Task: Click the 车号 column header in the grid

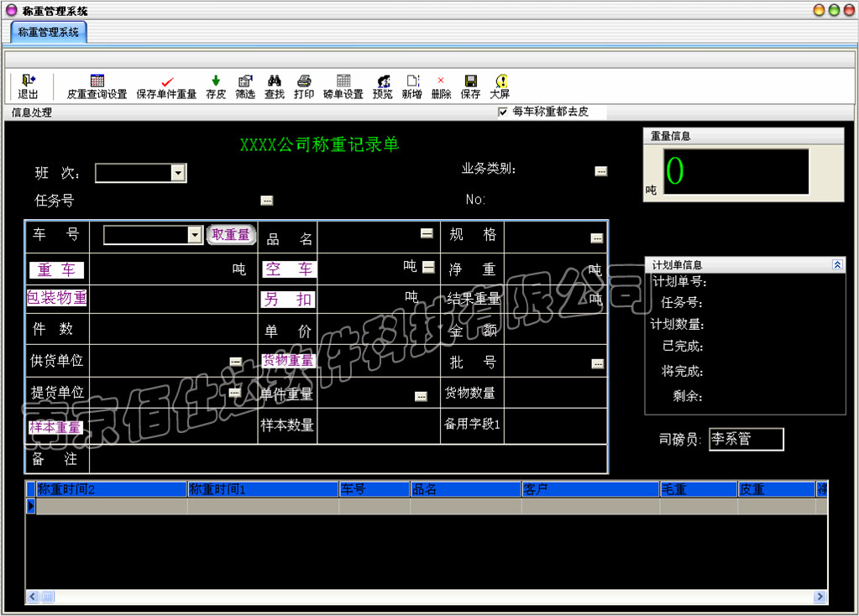Action: click(x=375, y=489)
